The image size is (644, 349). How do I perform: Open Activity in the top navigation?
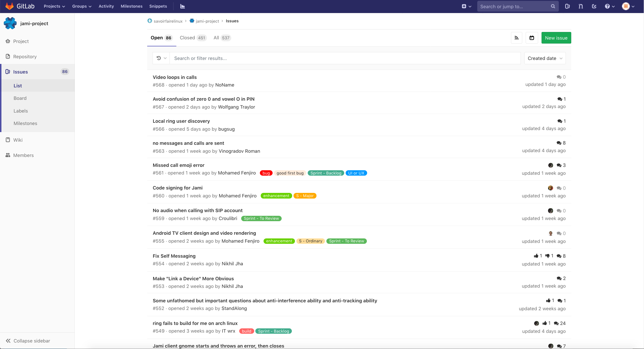pyautogui.click(x=106, y=6)
